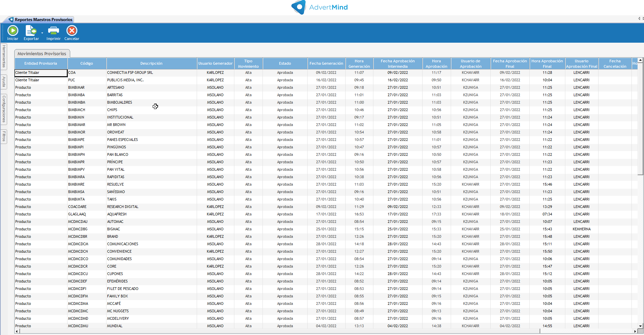Viewport: 644px width, 335px height.
Task: Click the Cancelar red X icon
Action: pos(72,31)
